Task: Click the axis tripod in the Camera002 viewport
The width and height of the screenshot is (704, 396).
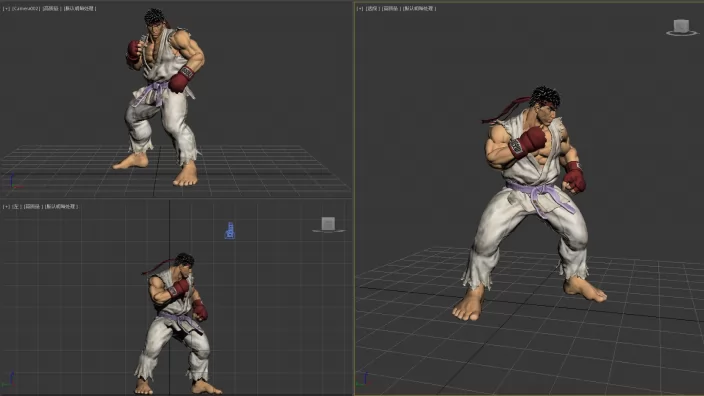Action: [12, 181]
